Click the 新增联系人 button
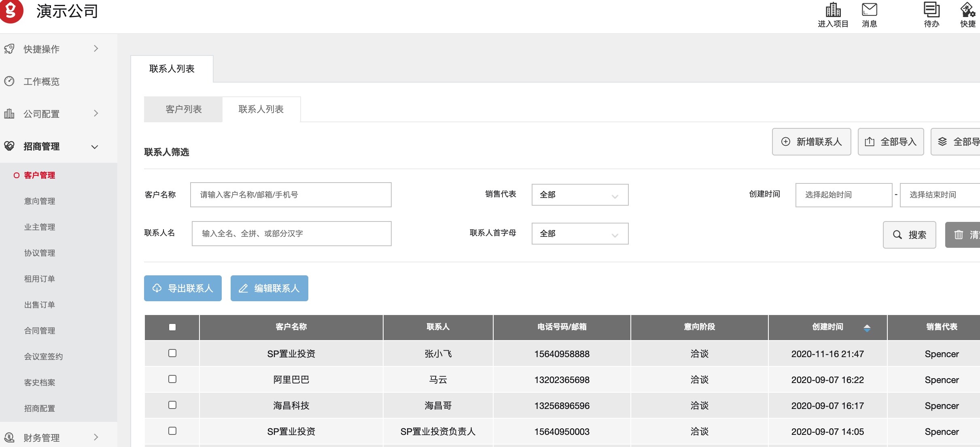 click(x=811, y=142)
